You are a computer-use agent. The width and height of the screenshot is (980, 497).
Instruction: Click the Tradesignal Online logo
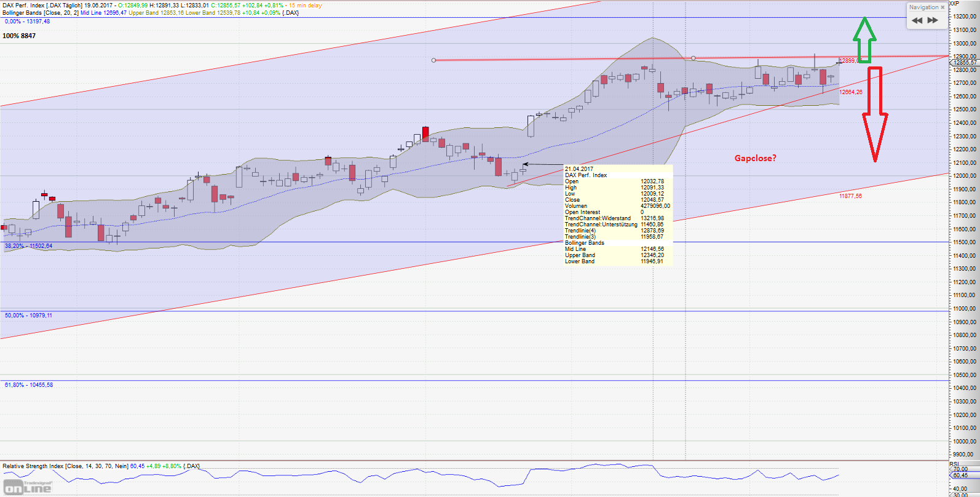tap(28, 488)
